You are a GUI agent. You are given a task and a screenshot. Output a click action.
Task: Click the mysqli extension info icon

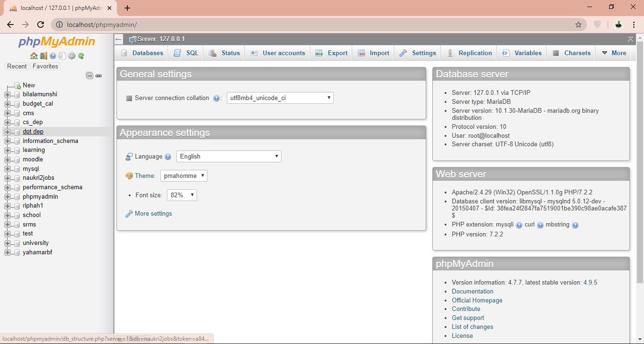click(519, 225)
